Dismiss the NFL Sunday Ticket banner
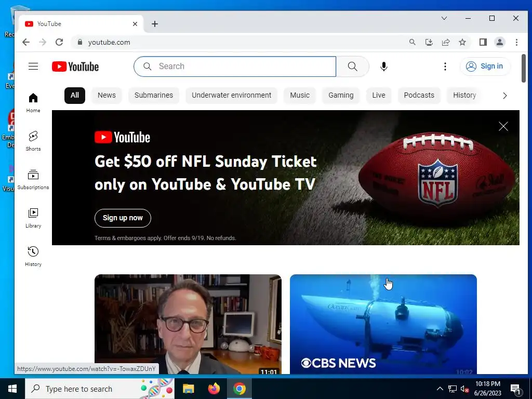The image size is (532, 399). tap(503, 126)
